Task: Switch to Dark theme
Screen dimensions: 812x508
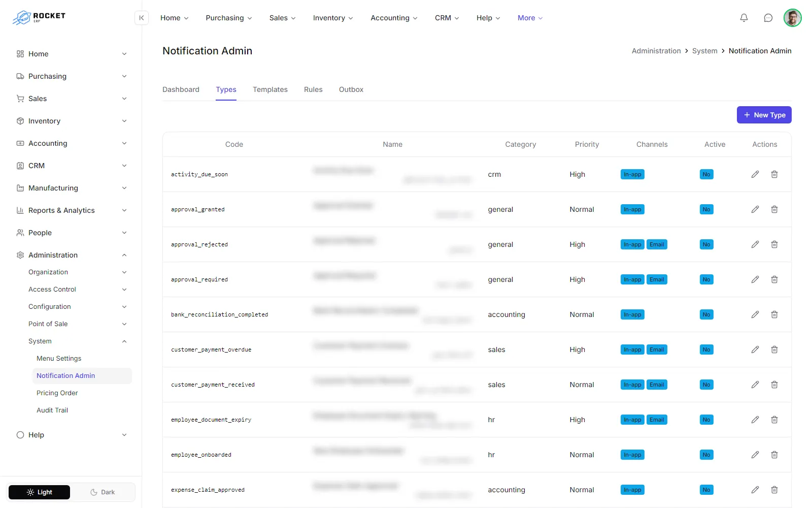Action: pyautogui.click(x=103, y=492)
